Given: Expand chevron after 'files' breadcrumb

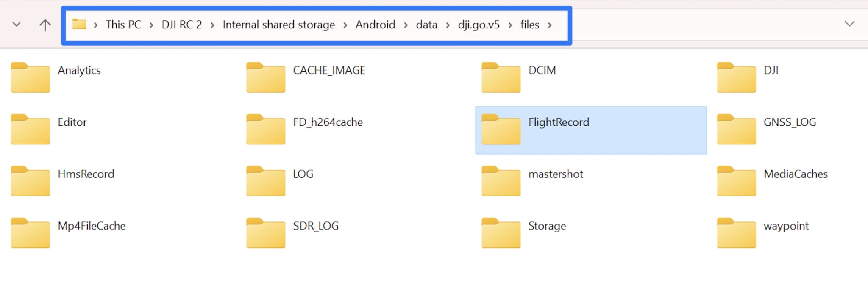Looking at the screenshot, I should point(550,25).
